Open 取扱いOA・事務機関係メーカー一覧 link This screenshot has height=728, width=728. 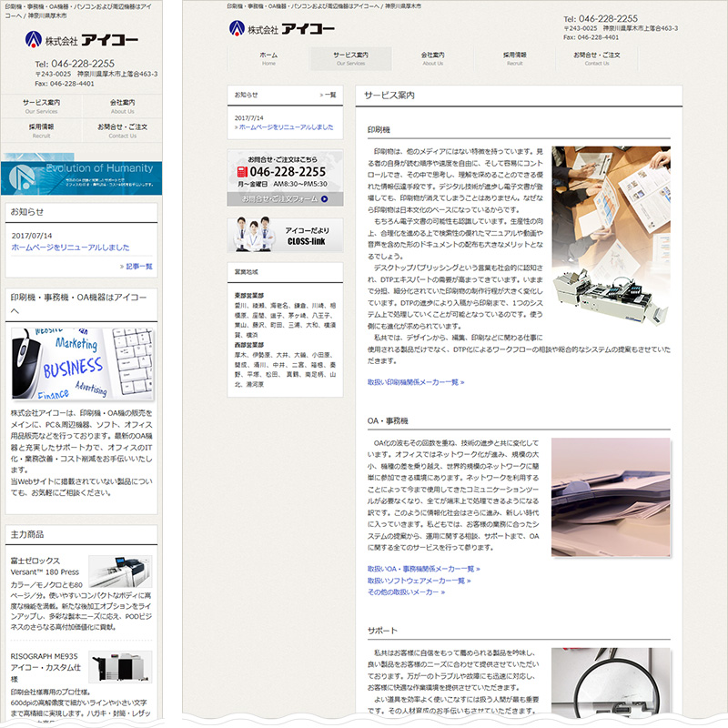pyautogui.click(x=423, y=569)
